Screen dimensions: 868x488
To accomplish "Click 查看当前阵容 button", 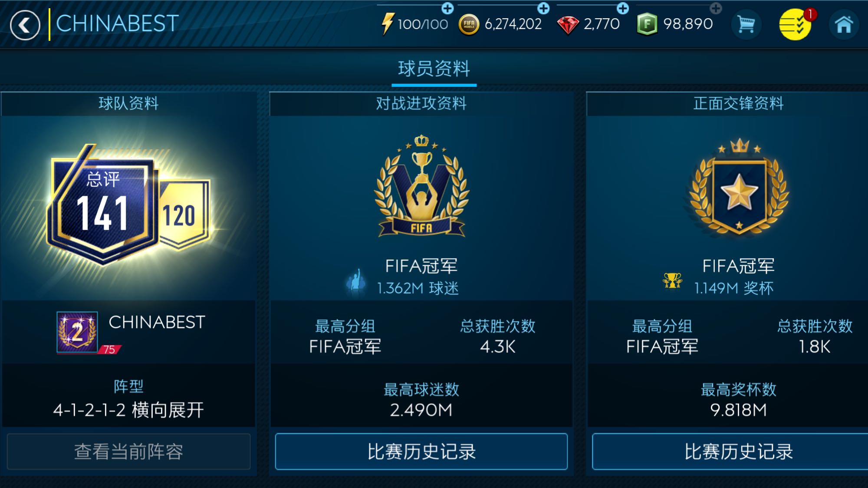I will tap(128, 452).
